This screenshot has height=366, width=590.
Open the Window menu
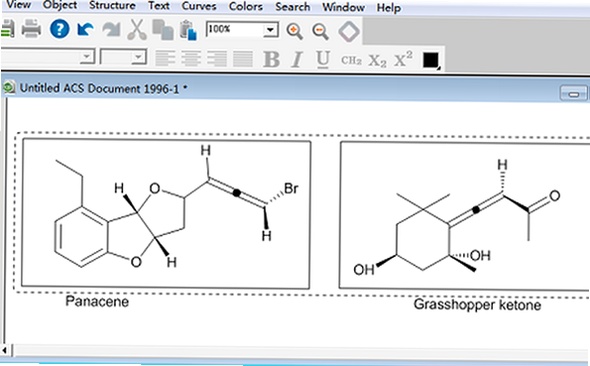click(343, 7)
